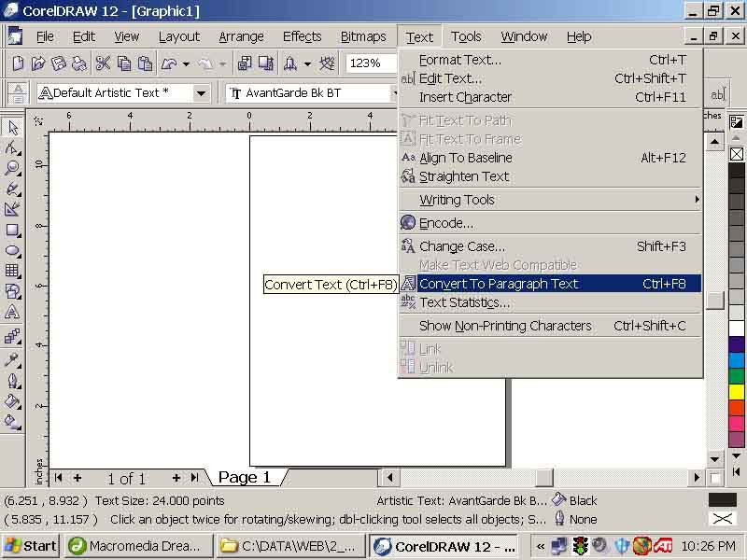Click the vertical scrollbar up arrow
Screen dimensions: 747x560
714,142
